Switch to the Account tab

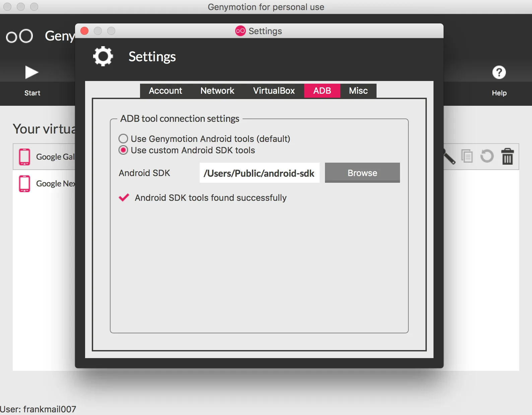[x=165, y=91]
